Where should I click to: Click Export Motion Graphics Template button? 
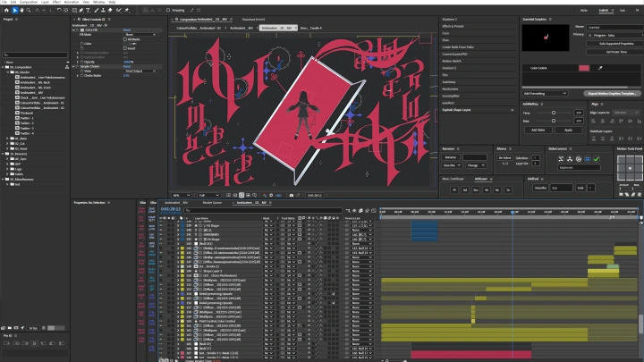(x=612, y=94)
